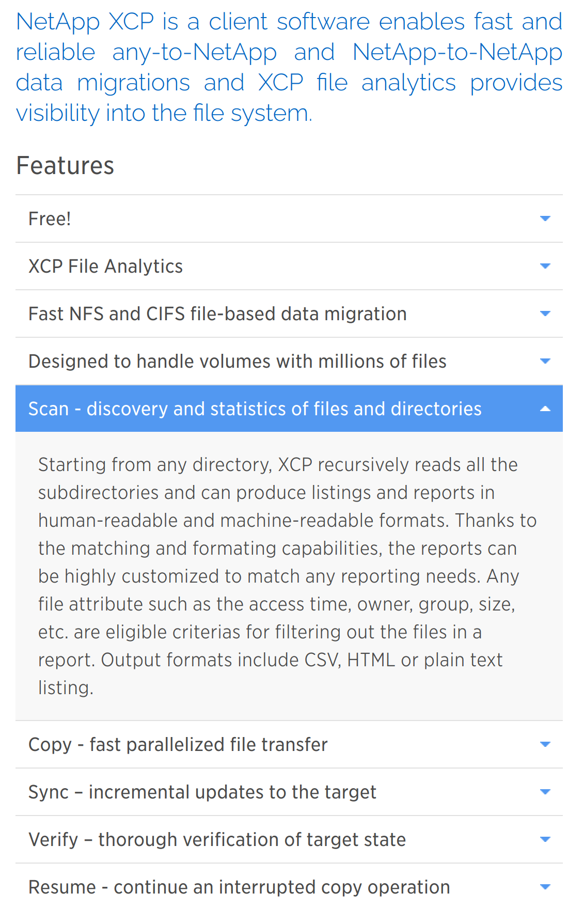Click arrow beside Designed to handle volumes
Viewport: 568px width, 924px height.
[545, 361]
